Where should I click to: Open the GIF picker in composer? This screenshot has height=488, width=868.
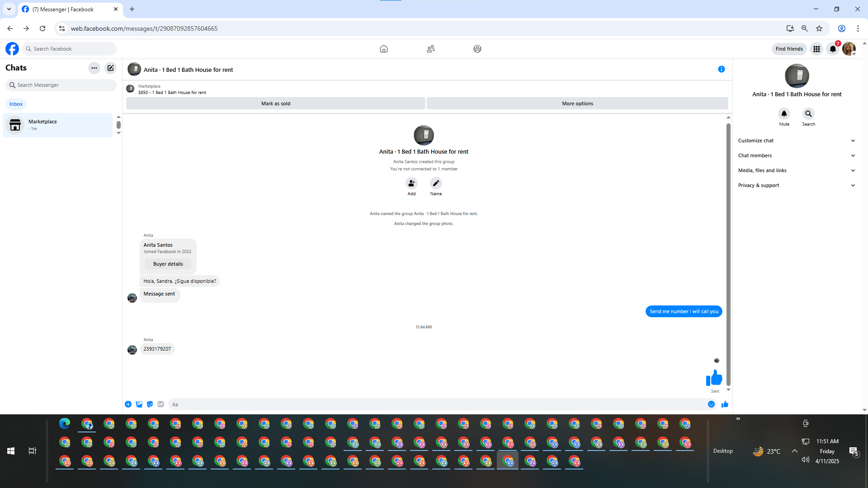point(161,404)
